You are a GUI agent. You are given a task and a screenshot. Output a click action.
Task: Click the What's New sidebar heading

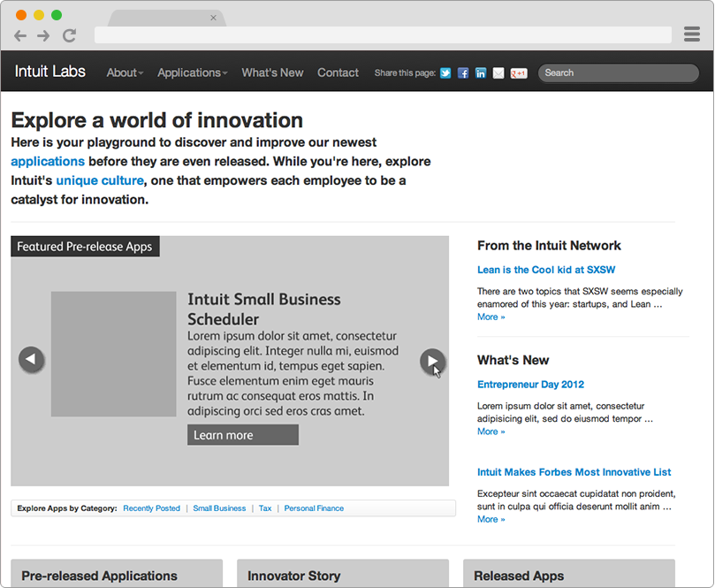pos(513,360)
